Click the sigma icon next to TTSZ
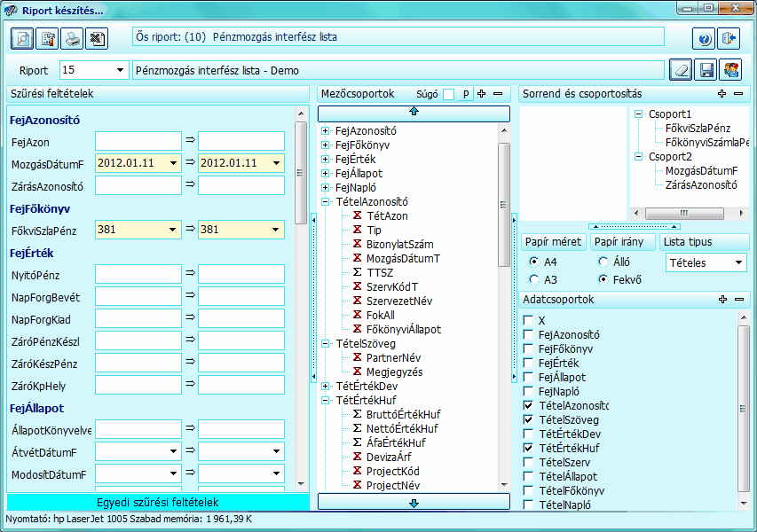 [358, 272]
